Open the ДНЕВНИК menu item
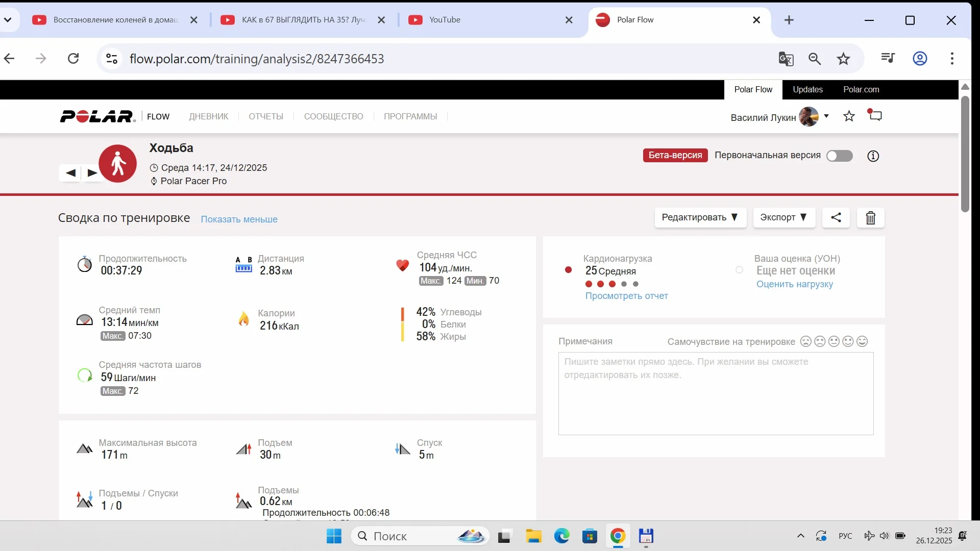Image resolution: width=980 pixels, height=551 pixels. tap(209, 116)
